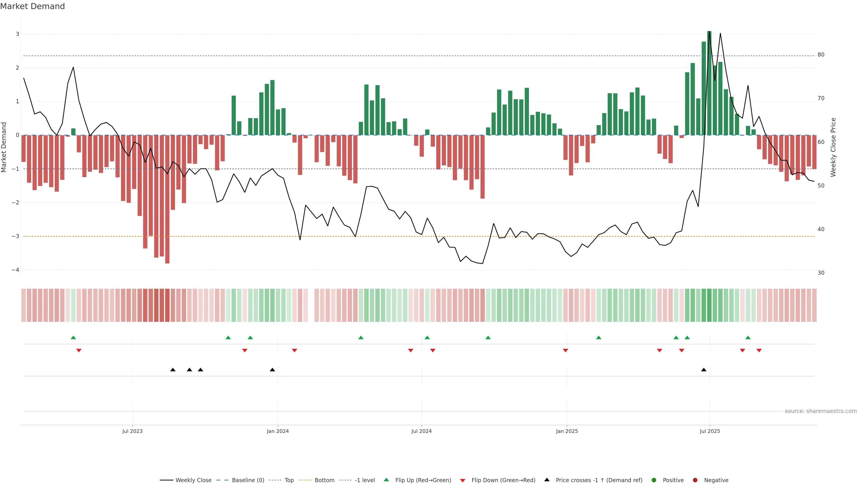Toggle Weekly Close legend entry
The image size is (868, 488).
click(x=193, y=480)
